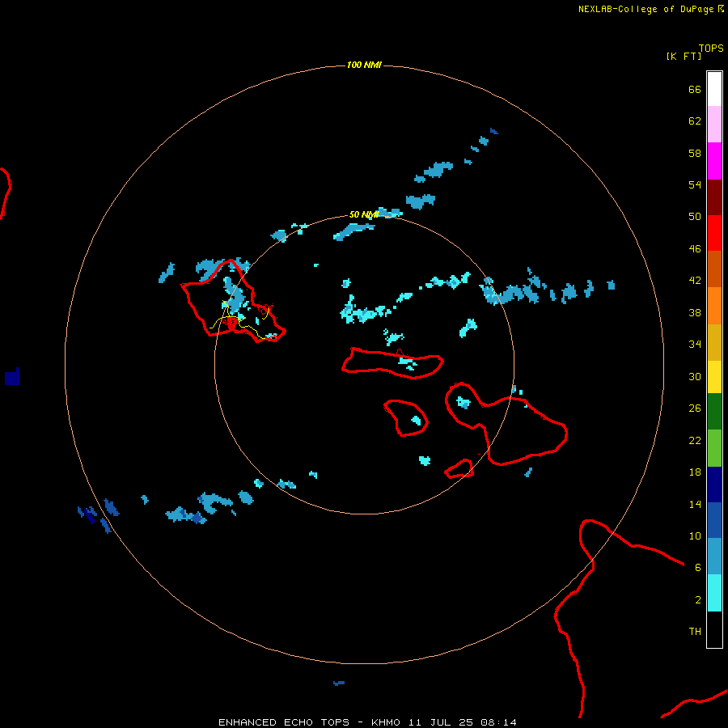
Task: Click the 08:14 time stamp
Action: tap(498, 722)
